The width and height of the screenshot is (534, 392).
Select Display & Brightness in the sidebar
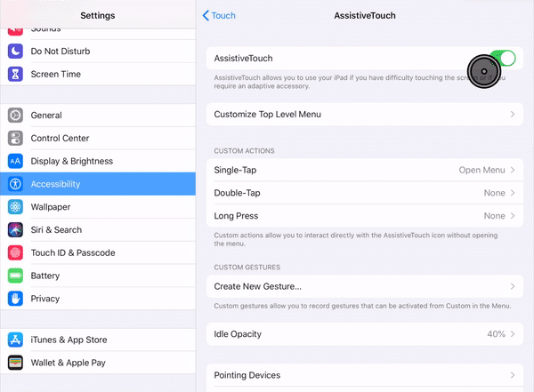click(98, 161)
